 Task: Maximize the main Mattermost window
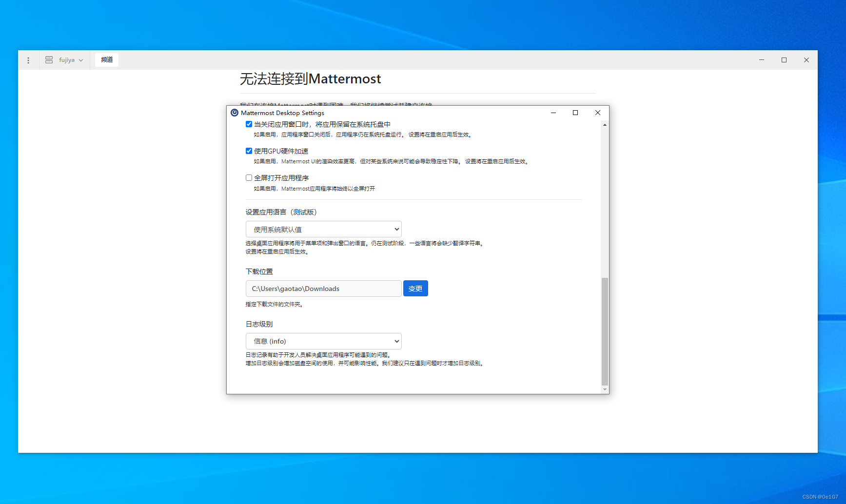784,60
